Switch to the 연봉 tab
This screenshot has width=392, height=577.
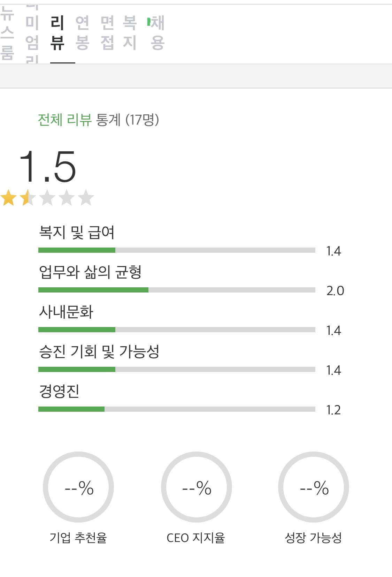(x=82, y=33)
